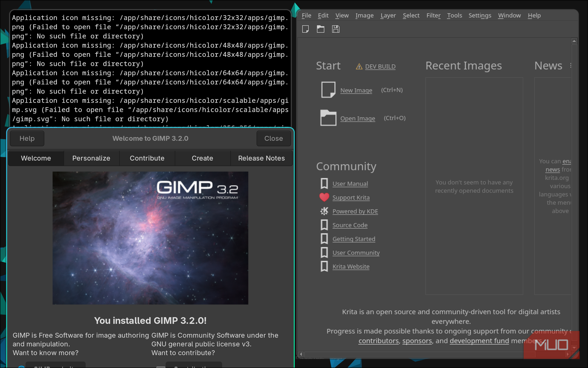Click the bookmark icon beside Source Code
The image size is (588, 368).
pos(324,225)
